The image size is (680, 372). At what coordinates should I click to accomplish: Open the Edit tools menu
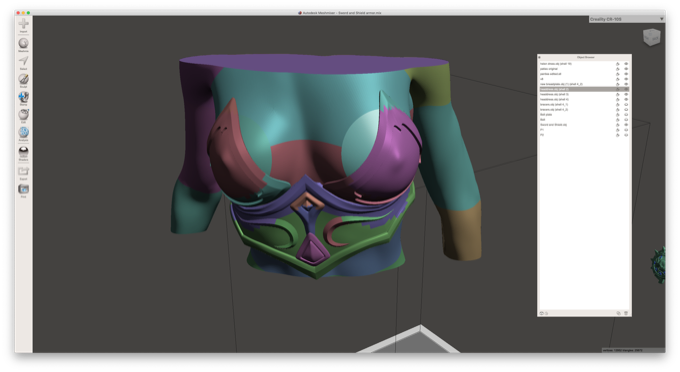click(x=23, y=115)
